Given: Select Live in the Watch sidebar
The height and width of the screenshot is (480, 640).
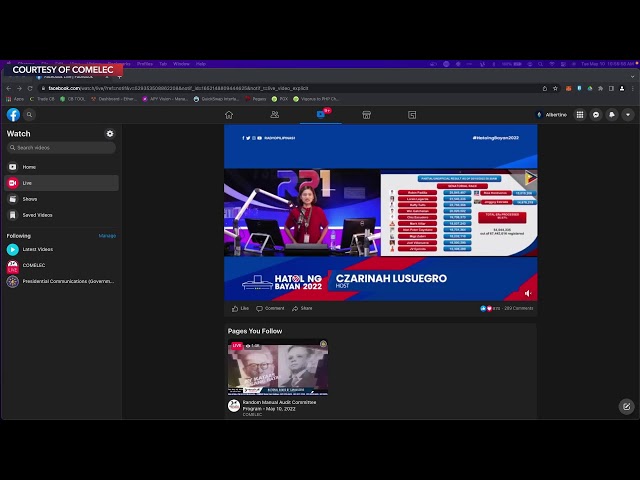Looking at the screenshot, I should click(x=61, y=183).
